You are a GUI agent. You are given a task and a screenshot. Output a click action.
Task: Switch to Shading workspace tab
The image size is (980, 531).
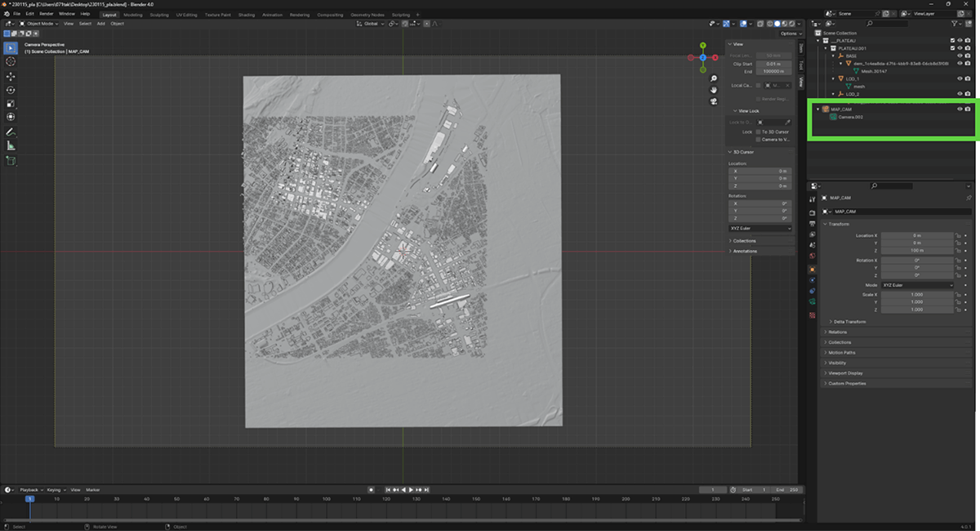point(247,15)
